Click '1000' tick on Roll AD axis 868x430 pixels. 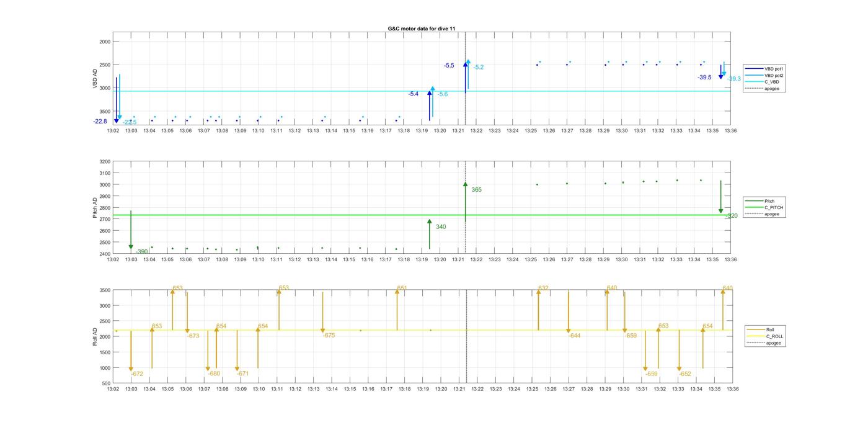(x=105, y=368)
